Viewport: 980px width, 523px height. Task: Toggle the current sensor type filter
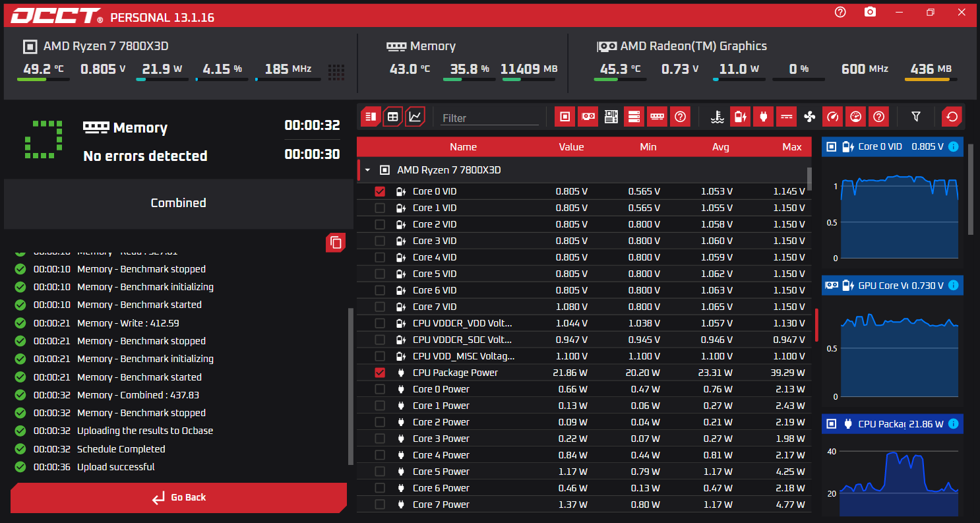point(786,117)
